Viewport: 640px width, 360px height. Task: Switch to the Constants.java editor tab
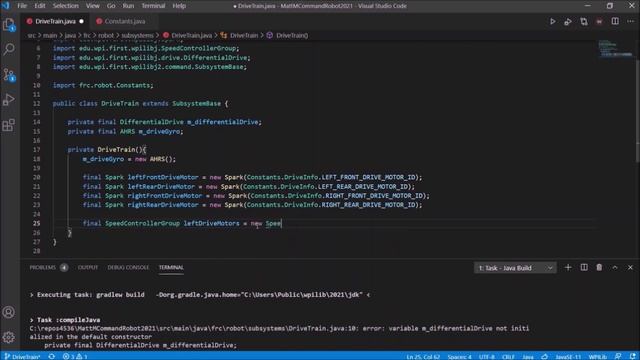[124, 21]
